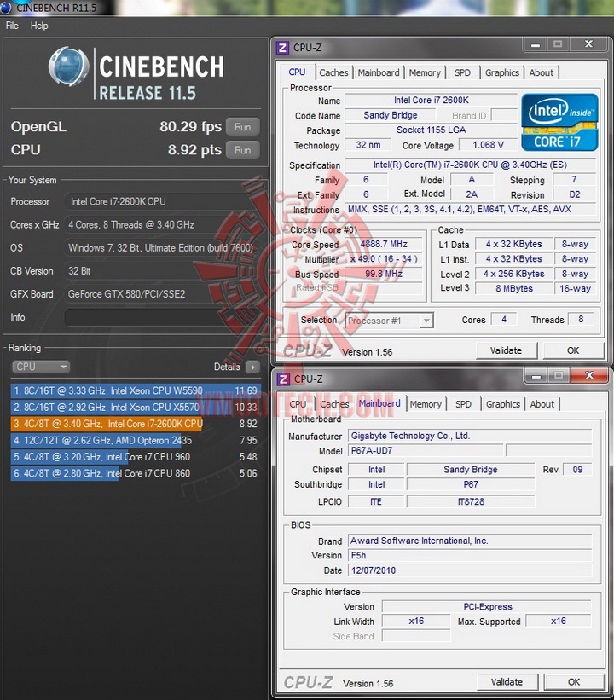
Task: Click the Core Speed value 4888.7 MHz
Action: [384, 244]
